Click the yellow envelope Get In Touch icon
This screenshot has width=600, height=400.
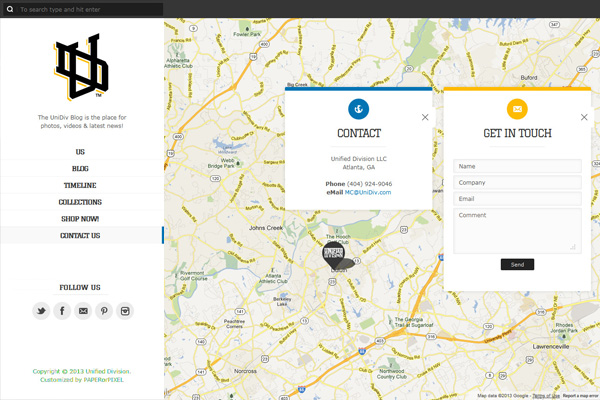517,109
